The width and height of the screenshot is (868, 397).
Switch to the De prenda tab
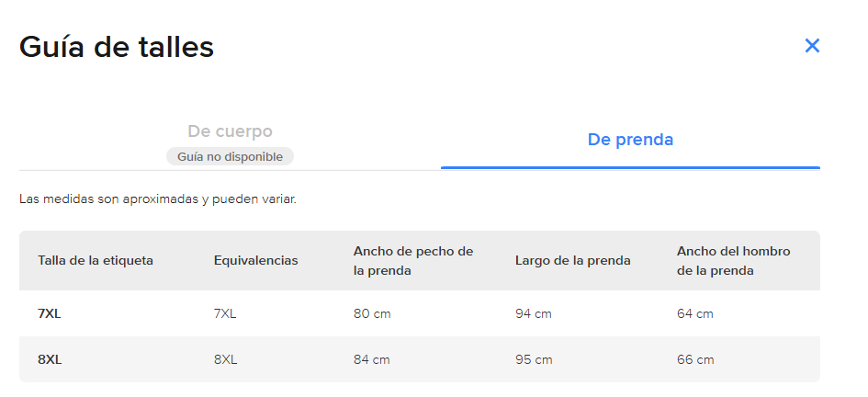coord(630,140)
